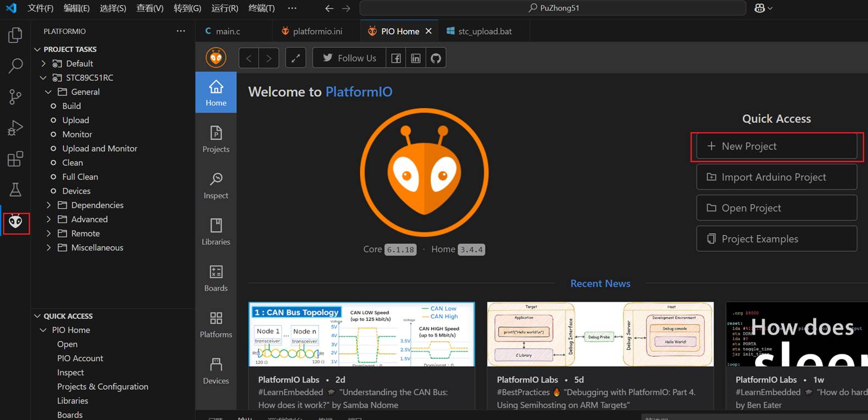
Task: Open Projects in PIO Home sidebar
Action: pos(216,139)
